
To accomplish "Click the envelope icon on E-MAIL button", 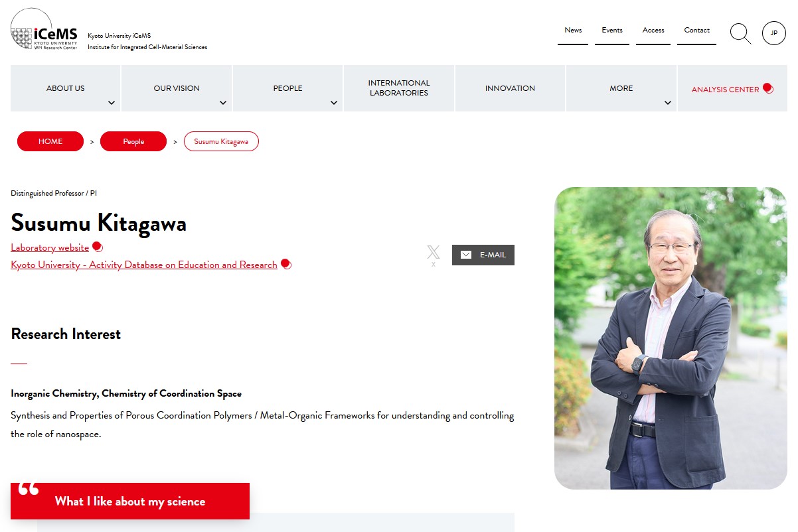I will (x=466, y=255).
